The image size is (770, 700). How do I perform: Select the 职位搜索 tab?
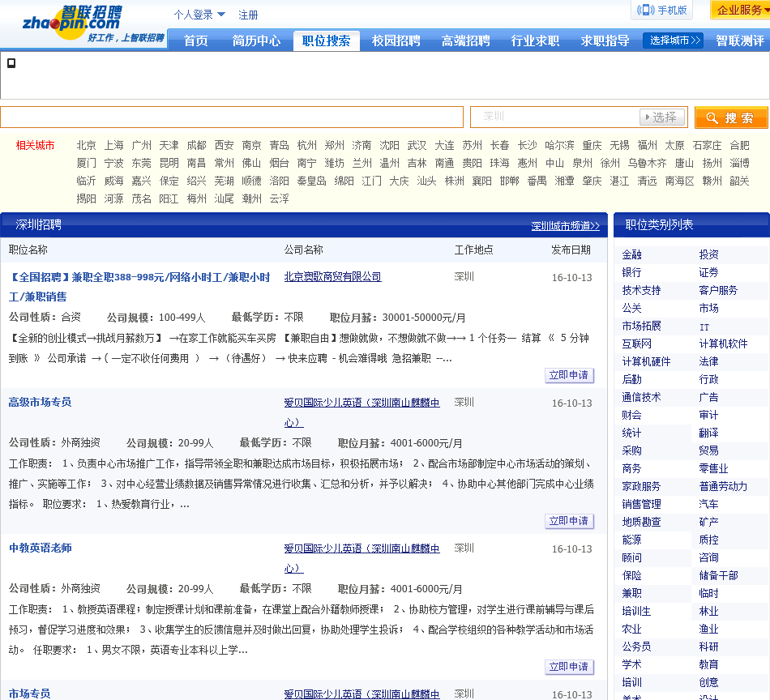(x=326, y=41)
